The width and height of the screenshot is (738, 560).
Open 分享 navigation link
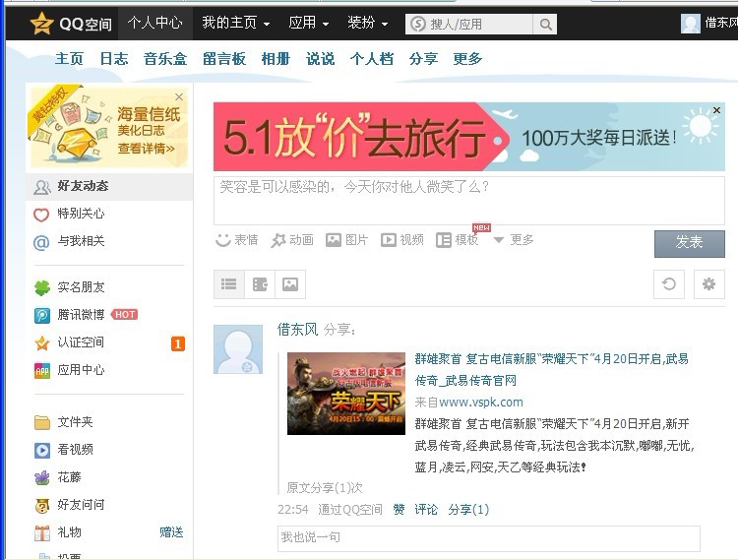423,59
